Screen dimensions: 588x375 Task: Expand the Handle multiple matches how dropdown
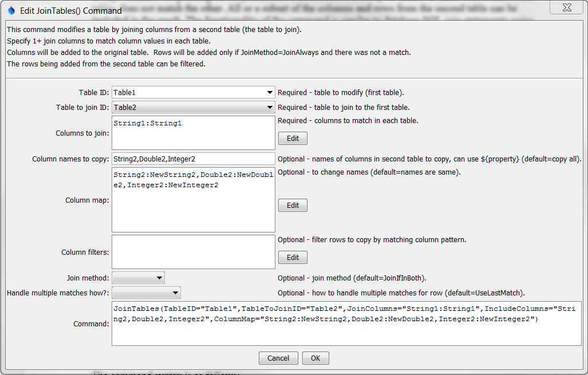pos(146,293)
